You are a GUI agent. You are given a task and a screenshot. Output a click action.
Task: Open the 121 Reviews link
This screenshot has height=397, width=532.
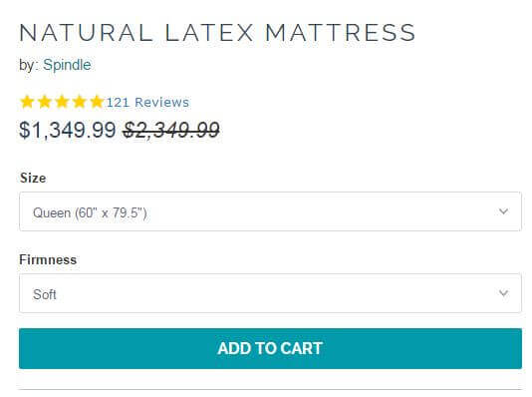click(147, 102)
